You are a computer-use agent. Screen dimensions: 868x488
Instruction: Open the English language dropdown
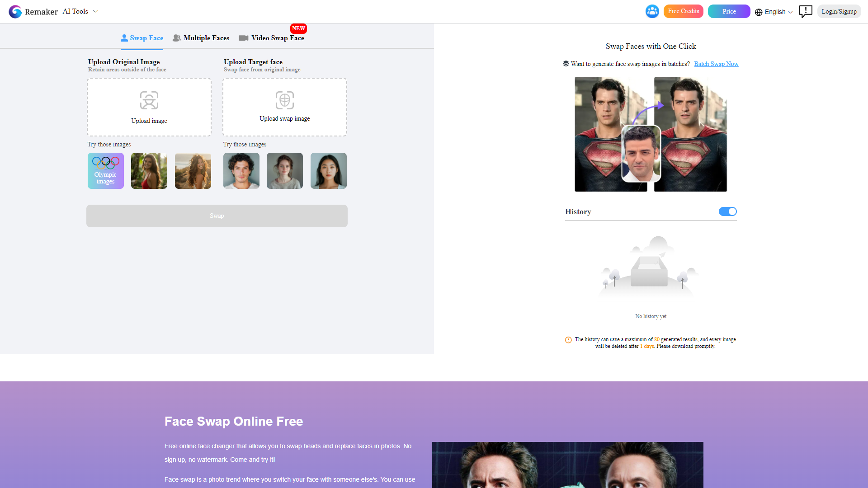[775, 12]
